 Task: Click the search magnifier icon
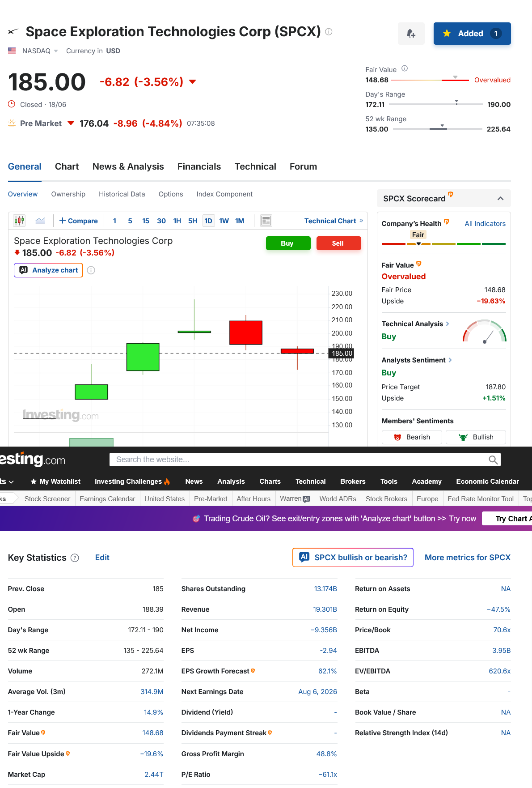493,460
